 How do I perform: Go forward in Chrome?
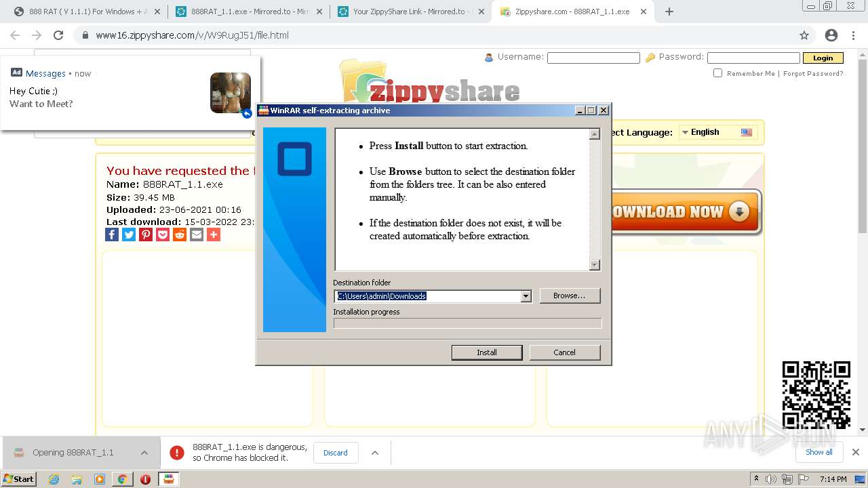37,35
